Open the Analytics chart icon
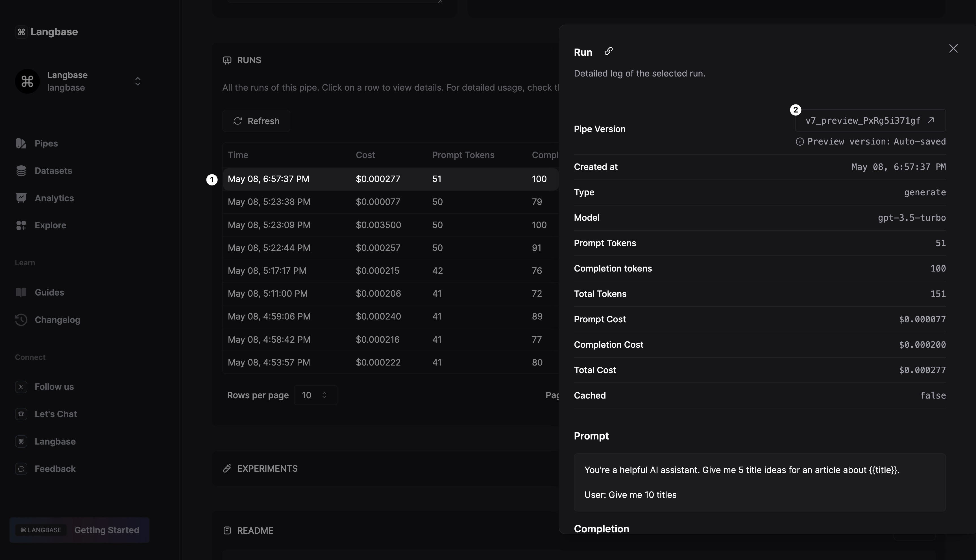The image size is (976, 560). click(x=21, y=198)
